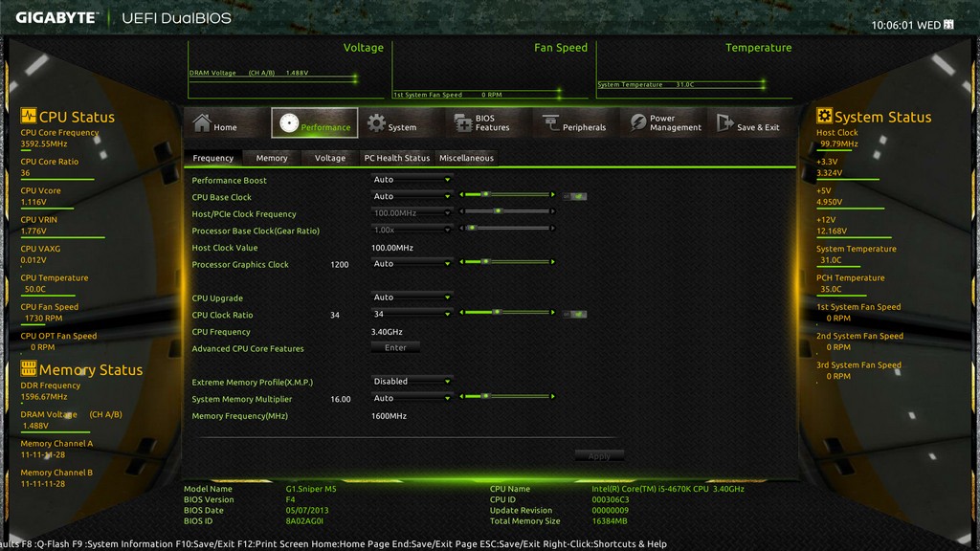Screen dimensions: 980x551
Task: Select the Performance gauge icon
Action: (289, 123)
